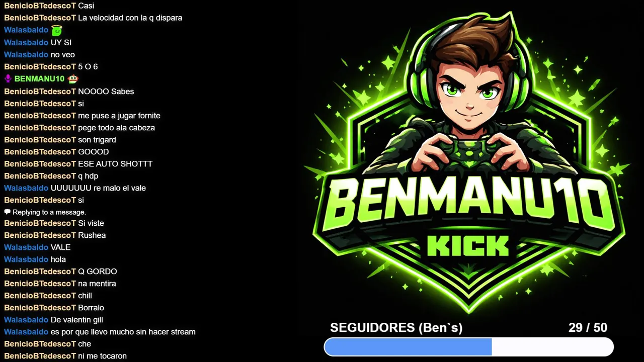
Task: Click the BENMANU10 streamer name in chat
Action: pyautogui.click(x=39, y=79)
